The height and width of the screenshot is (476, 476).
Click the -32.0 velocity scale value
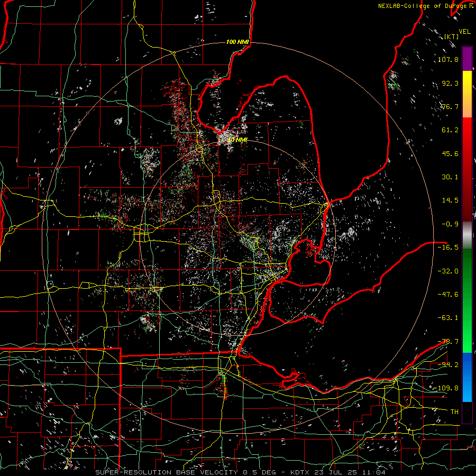pos(448,271)
